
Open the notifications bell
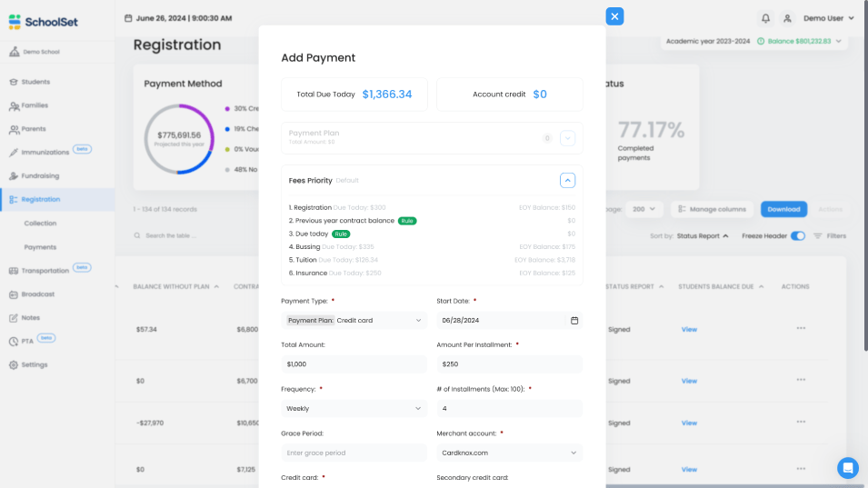coord(765,18)
